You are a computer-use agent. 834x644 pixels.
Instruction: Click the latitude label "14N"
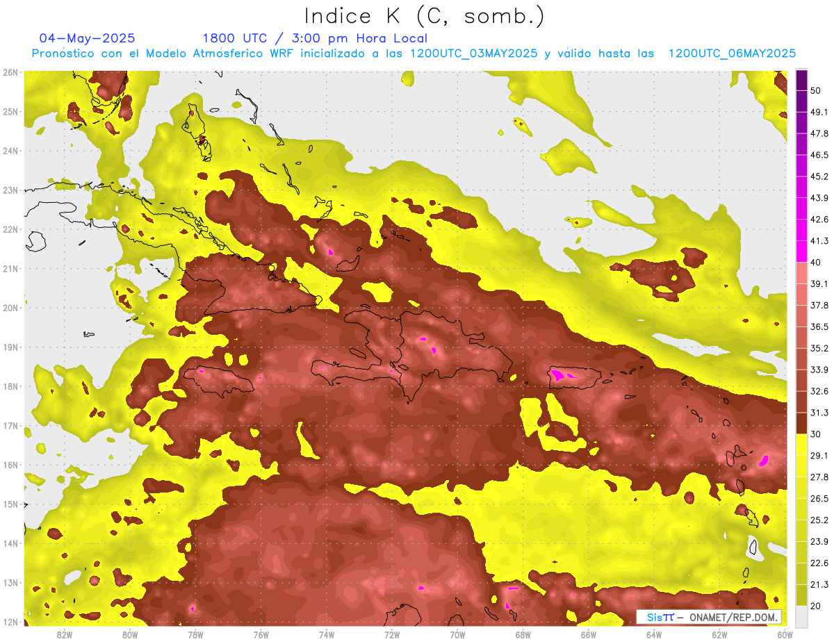(x=10, y=544)
